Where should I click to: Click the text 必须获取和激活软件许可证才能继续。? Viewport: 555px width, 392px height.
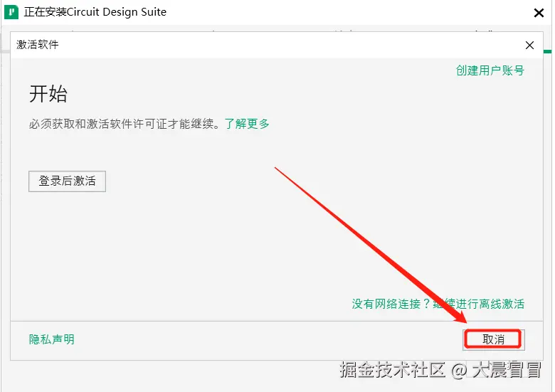pos(125,124)
